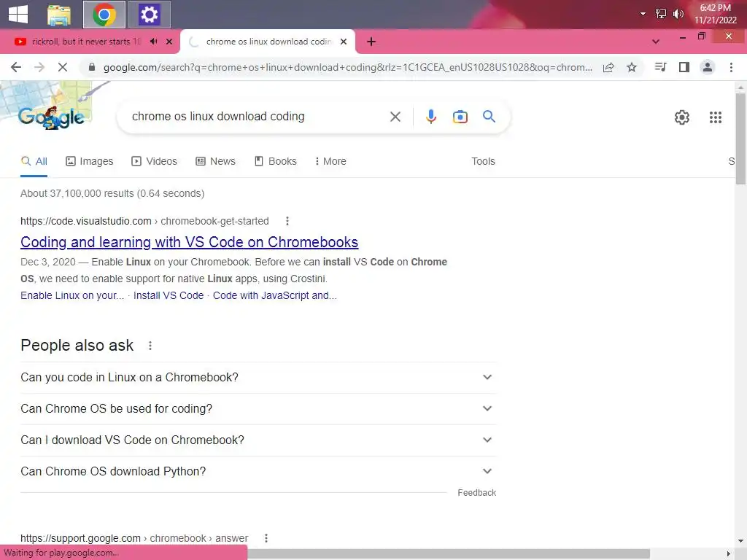This screenshot has height=560, width=747.
Task: Open Coding and learning with VS Code link
Action: tap(189, 242)
